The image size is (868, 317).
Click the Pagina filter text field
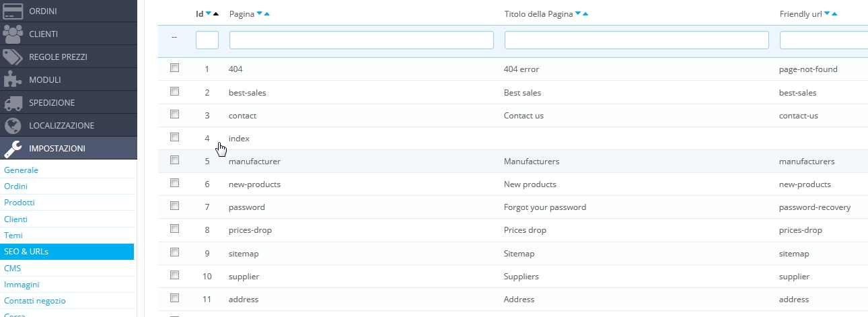(361, 40)
